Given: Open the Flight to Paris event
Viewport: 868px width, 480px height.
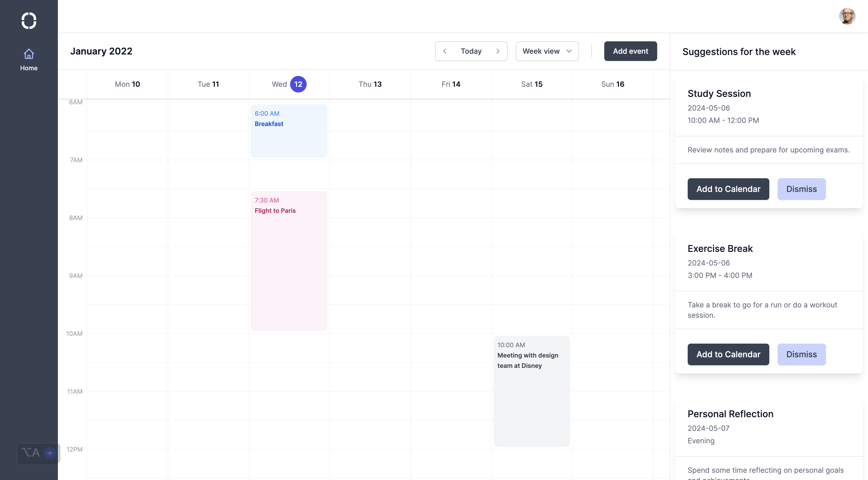Looking at the screenshot, I should (289, 261).
